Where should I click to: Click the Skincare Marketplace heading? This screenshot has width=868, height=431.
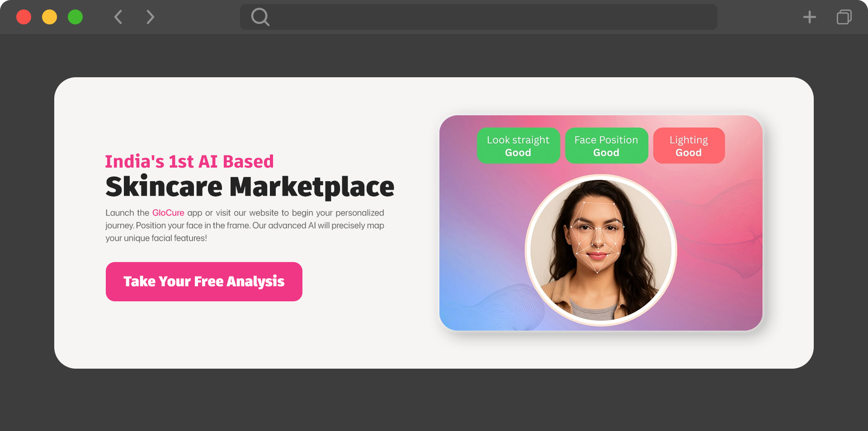[250, 187]
